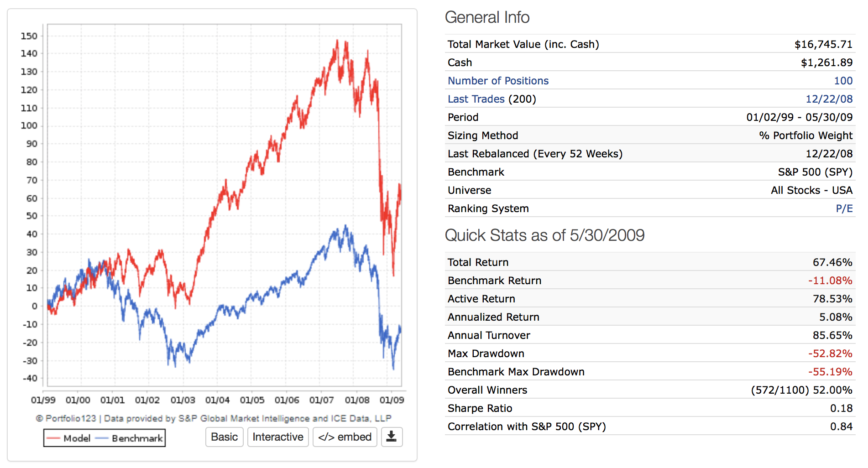Switch chart to Basic view
Screen dimensions: 868x468
(224, 437)
